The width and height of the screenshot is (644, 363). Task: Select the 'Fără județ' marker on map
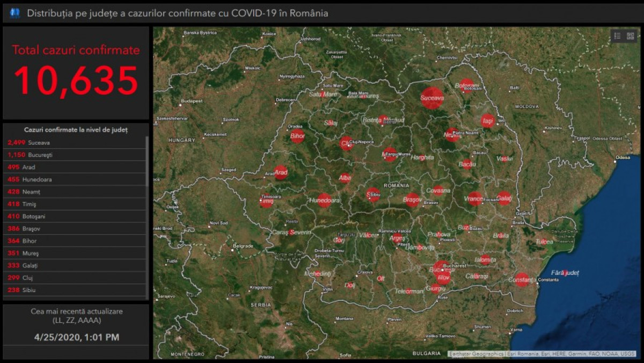[x=564, y=273]
